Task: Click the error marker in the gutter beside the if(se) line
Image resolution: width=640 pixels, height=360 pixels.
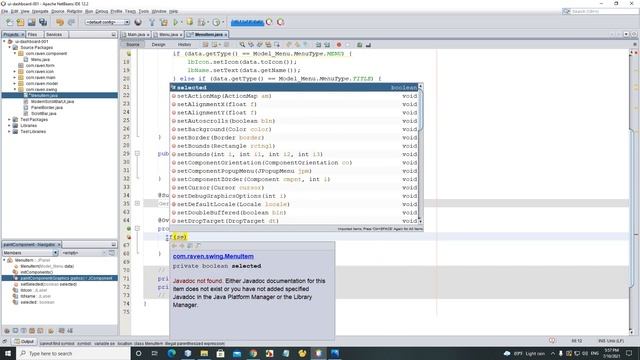Action: 129,237
